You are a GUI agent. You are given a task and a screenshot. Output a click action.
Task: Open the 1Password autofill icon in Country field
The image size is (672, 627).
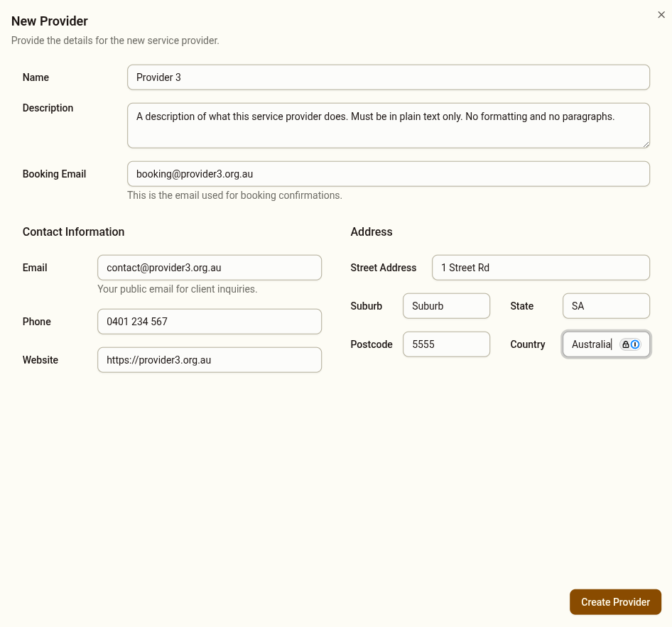click(635, 344)
